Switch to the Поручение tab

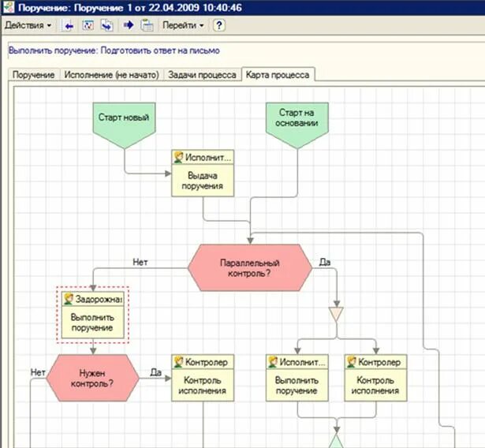point(33,75)
